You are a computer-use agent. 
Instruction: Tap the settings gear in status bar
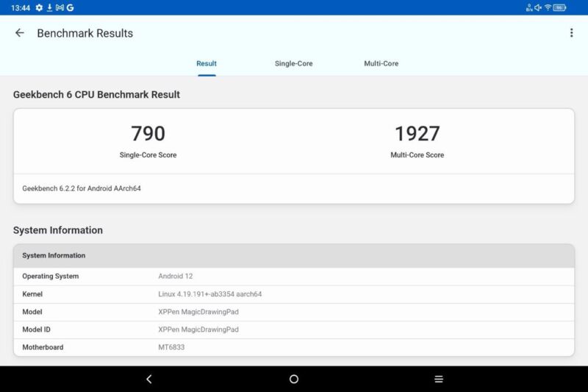click(39, 7)
